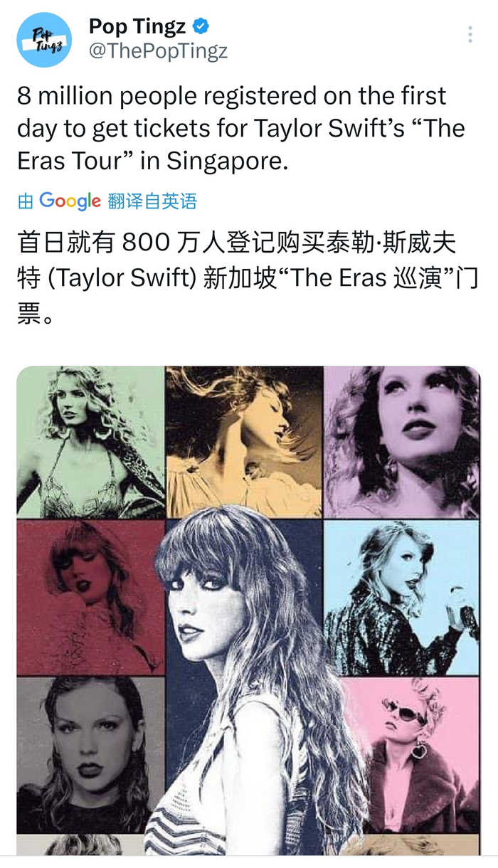Open the three-dot more options menu
The image size is (498, 868).
(470, 35)
